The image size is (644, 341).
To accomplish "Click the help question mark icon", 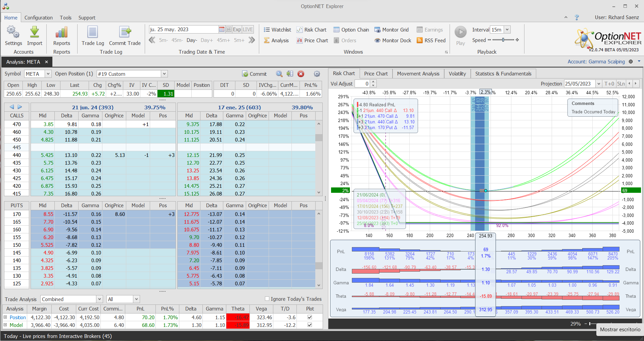I will [577, 17].
